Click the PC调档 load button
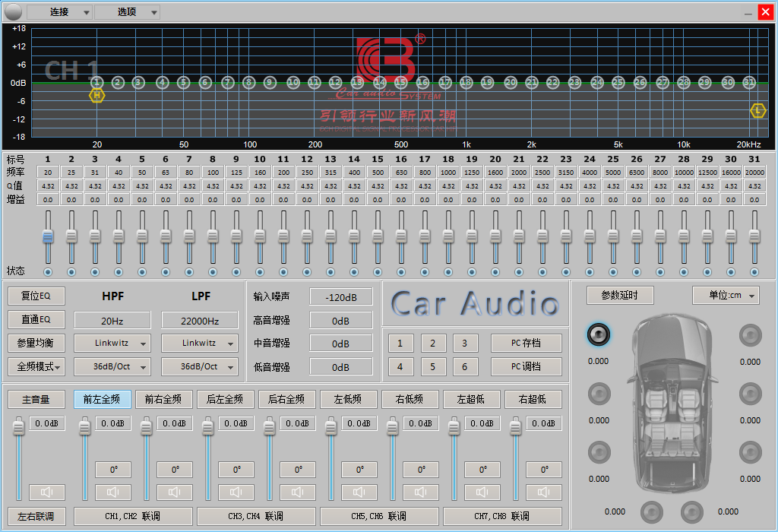This screenshot has width=778, height=532. pos(527,367)
